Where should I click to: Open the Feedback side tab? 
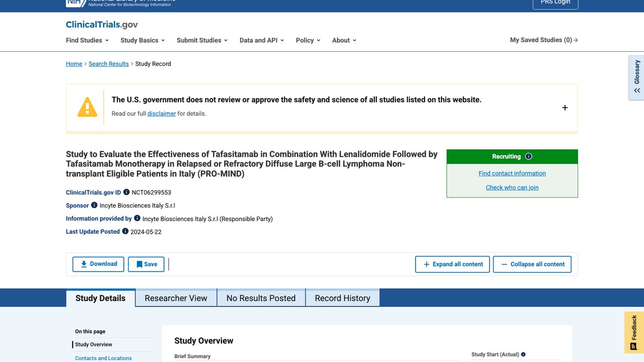click(x=634, y=332)
